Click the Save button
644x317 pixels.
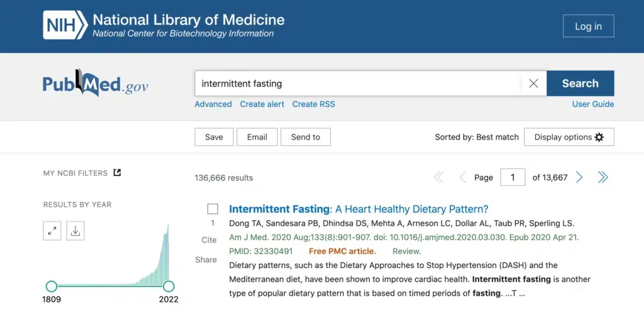pyautogui.click(x=214, y=137)
